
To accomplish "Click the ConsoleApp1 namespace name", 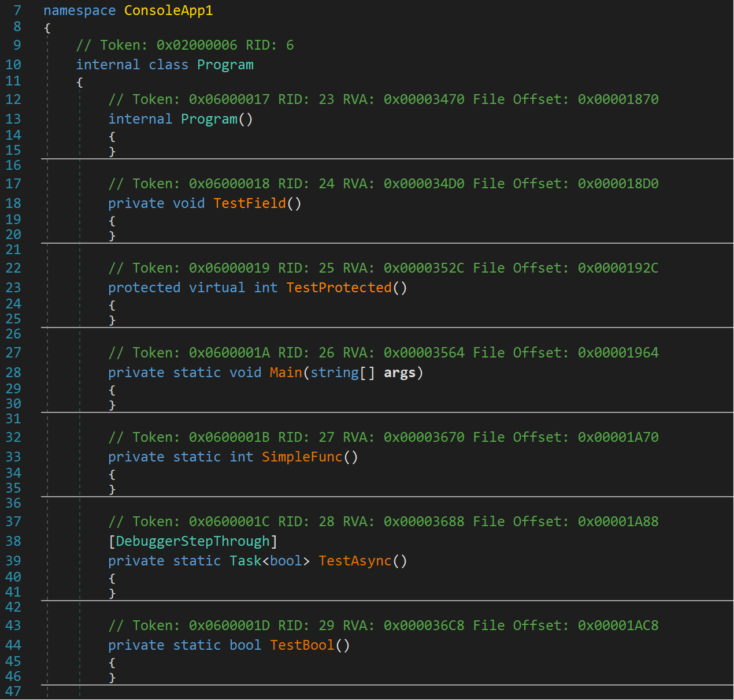I will tap(168, 11).
